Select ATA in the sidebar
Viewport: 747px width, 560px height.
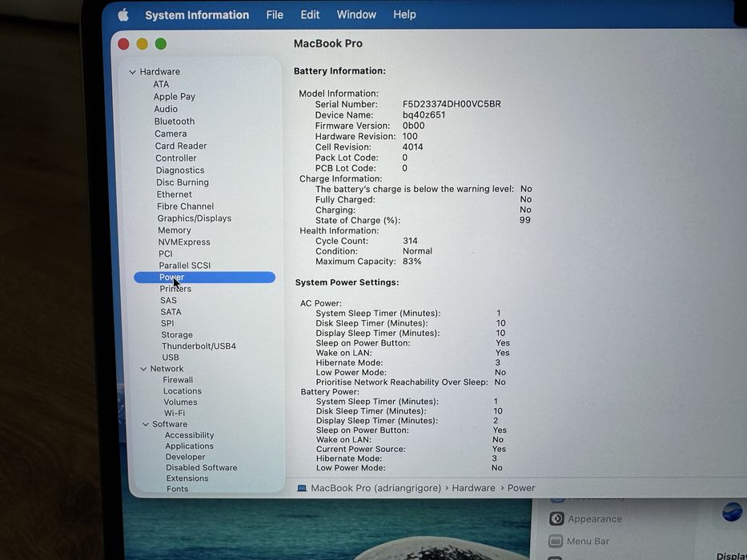coord(161,84)
